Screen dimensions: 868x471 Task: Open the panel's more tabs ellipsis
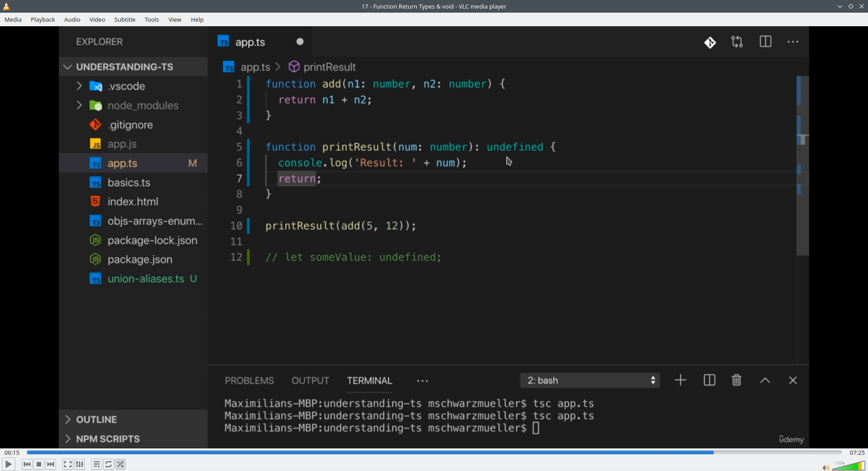[x=423, y=381]
